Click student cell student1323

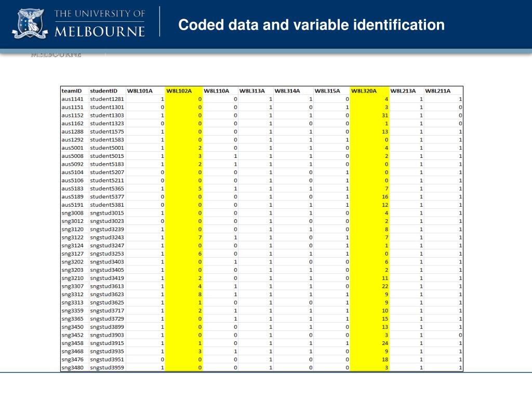tap(107, 124)
